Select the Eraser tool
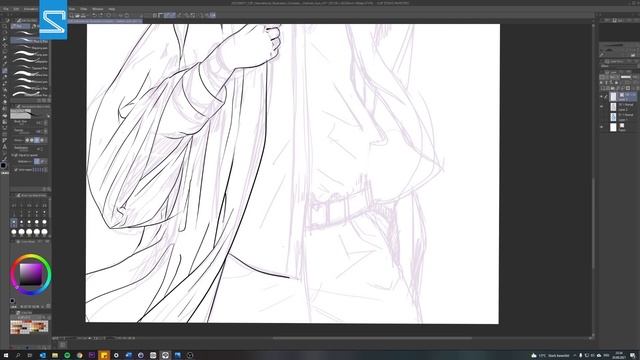 click(4, 102)
